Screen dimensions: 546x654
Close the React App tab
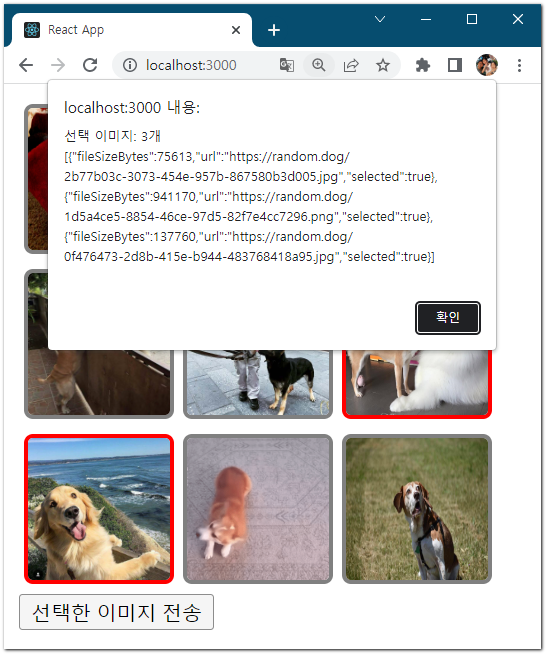[236, 30]
